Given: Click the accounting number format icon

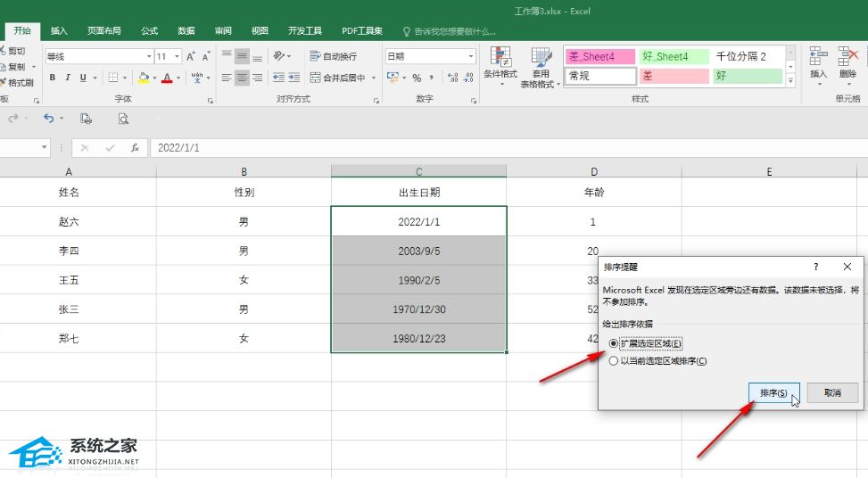Looking at the screenshot, I should (393, 77).
